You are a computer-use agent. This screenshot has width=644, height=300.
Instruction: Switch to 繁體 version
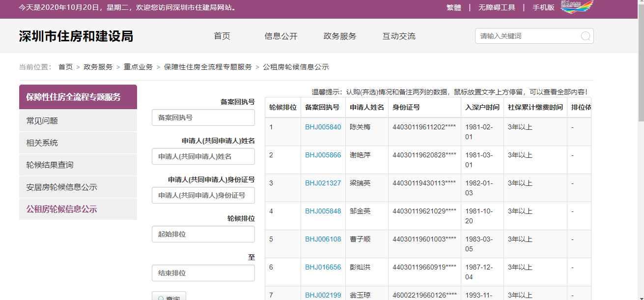(453, 7)
